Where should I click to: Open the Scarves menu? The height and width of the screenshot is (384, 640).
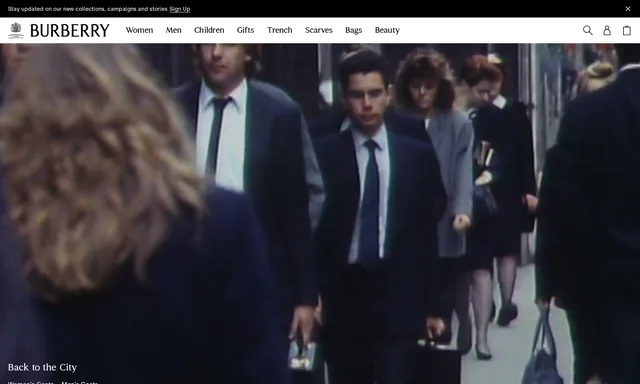[319, 30]
